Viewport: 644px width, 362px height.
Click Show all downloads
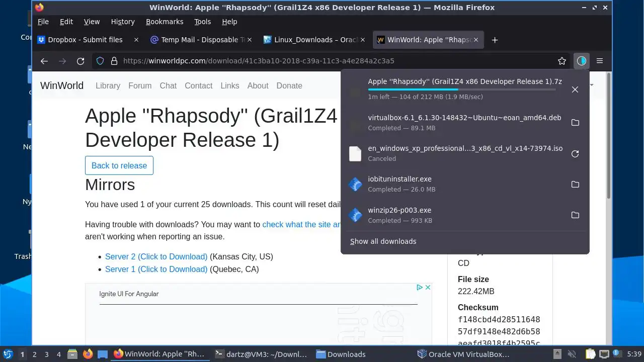tap(383, 241)
